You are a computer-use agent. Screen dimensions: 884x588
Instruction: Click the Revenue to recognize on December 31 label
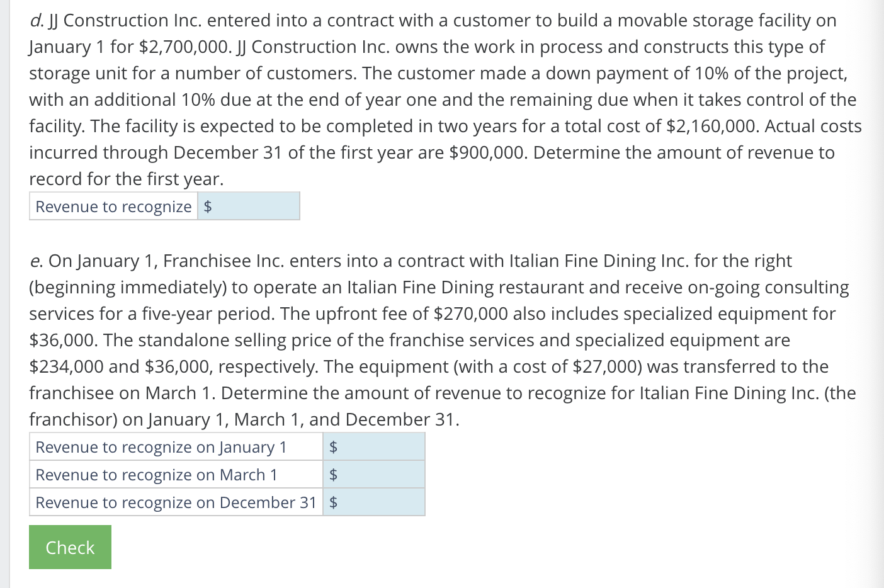point(175,502)
